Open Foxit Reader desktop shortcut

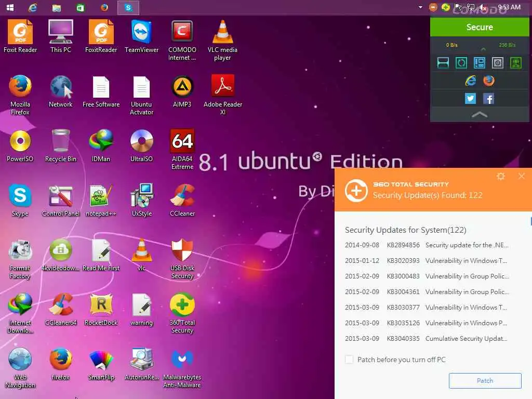[x=20, y=36]
